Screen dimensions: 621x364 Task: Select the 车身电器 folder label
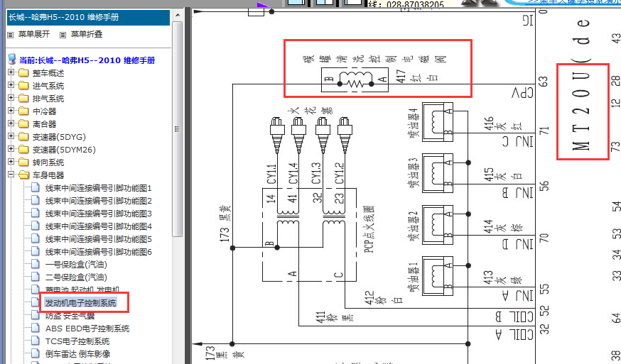click(48, 175)
